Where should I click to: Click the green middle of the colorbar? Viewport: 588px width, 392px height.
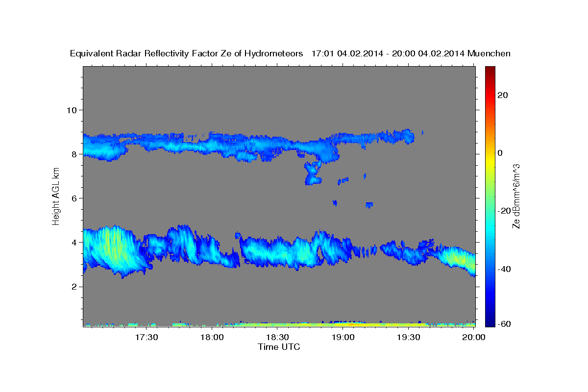(490, 196)
